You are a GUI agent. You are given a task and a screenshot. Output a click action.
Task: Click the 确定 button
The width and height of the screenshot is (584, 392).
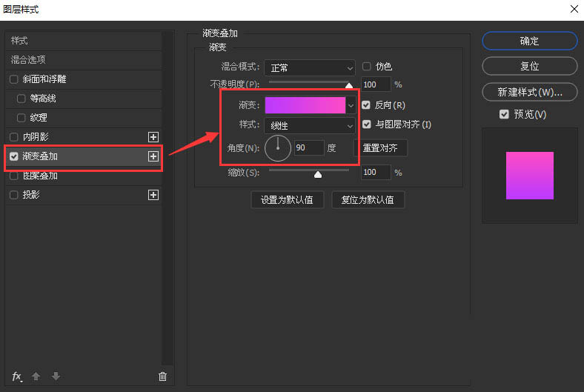(530, 41)
